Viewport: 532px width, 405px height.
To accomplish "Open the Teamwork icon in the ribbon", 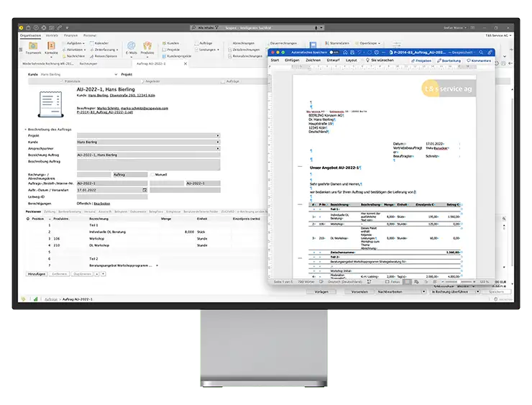I will (33, 46).
